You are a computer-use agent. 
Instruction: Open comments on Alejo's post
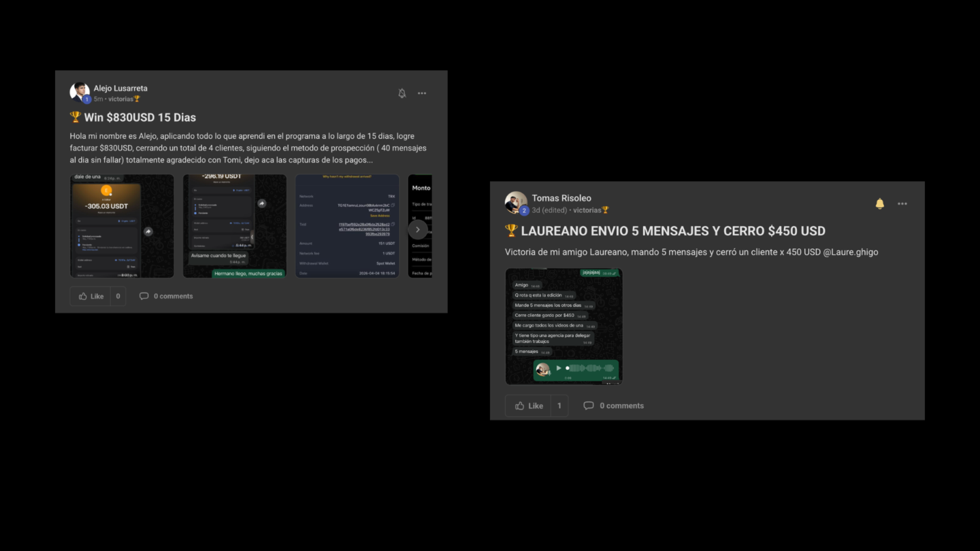click(166, 296)
